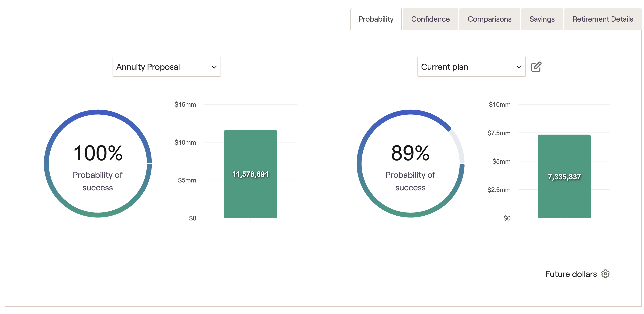The height and width of the screenshot is (314, 644).
Task: Click the 89% probability of success gauge
Action: point(411,163)
